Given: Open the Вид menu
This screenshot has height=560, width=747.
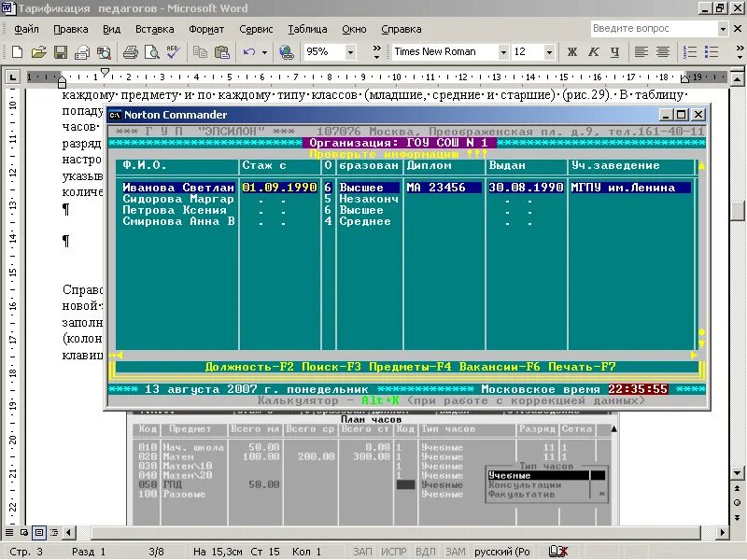Looking at the screenshot, I should (x=111, y=29).
